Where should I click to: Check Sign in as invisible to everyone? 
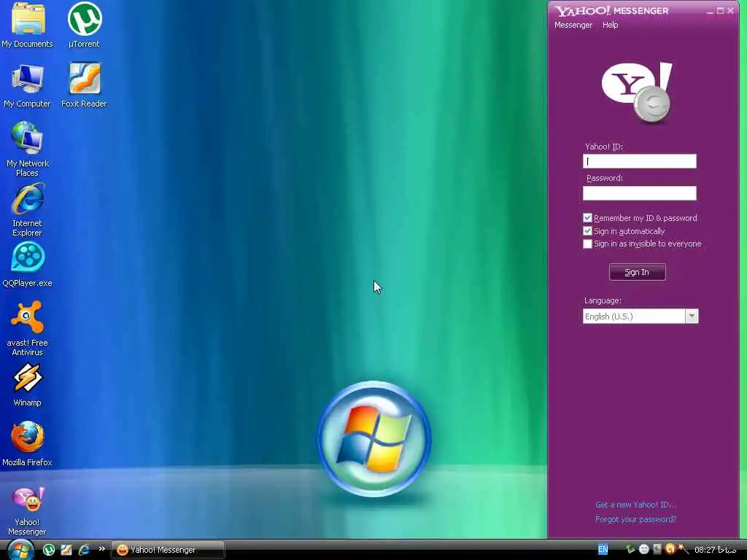tap(587, 244)
